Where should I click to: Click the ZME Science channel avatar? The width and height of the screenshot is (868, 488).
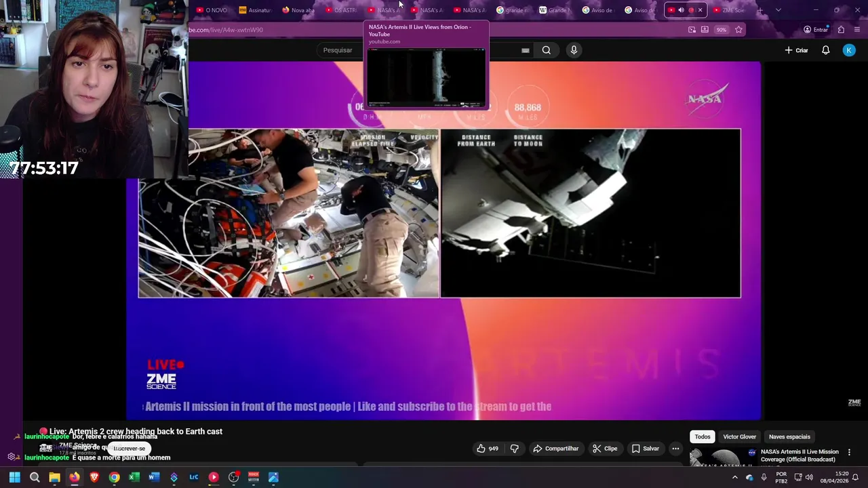pyautogui.click(x=45, y=448)
